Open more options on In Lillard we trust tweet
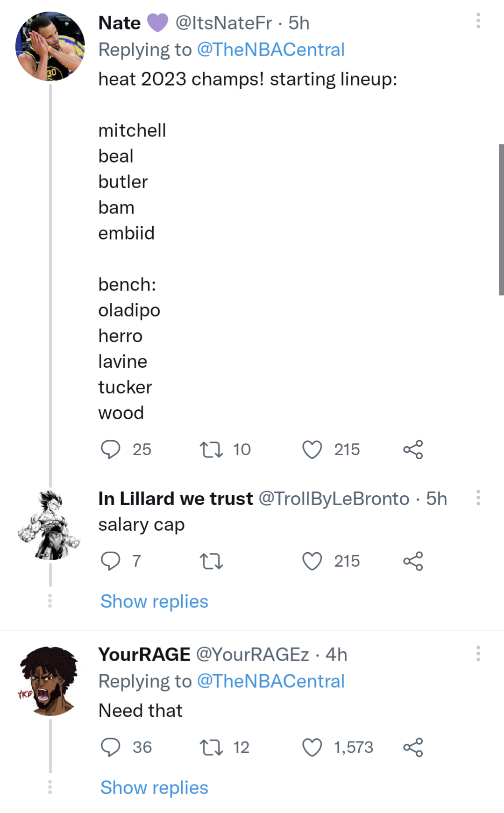Viewport: 504px width, 813px height. pyautogui.click(x=478, y=498)
